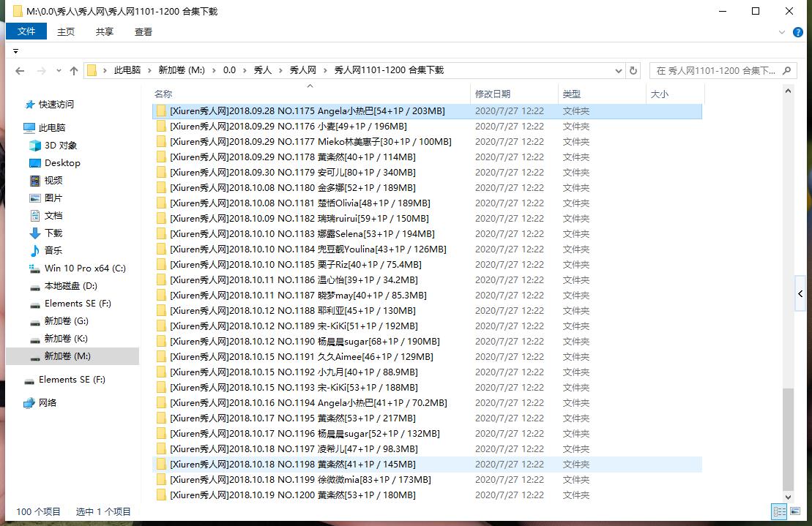The width and height of the screenshot is (812, 526).
Task: Open 音乐 folder in the sidebar
Action: 46,251
